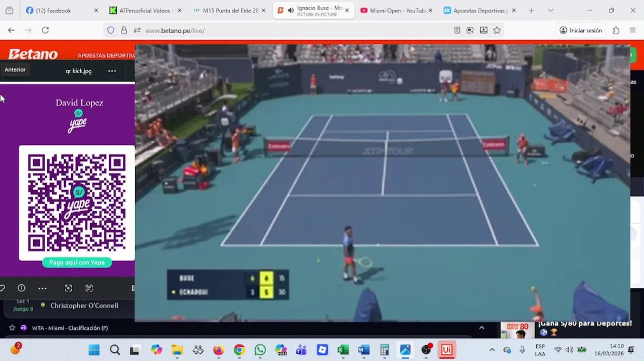The width and height of the screenshot is (644, 361).
Task: Show image info in the photo viewer
Action: (21, 288)
